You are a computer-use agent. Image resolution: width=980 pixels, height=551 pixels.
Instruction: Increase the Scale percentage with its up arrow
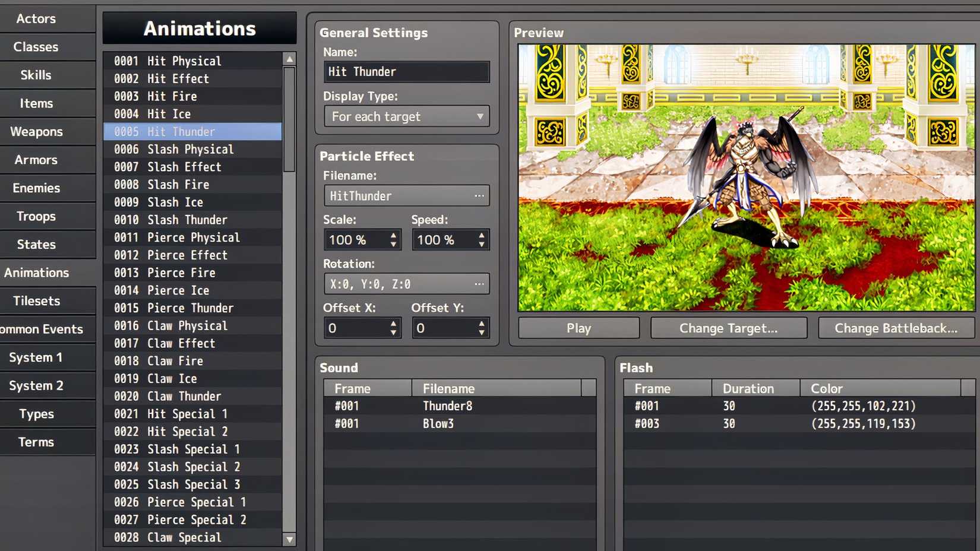393,235
